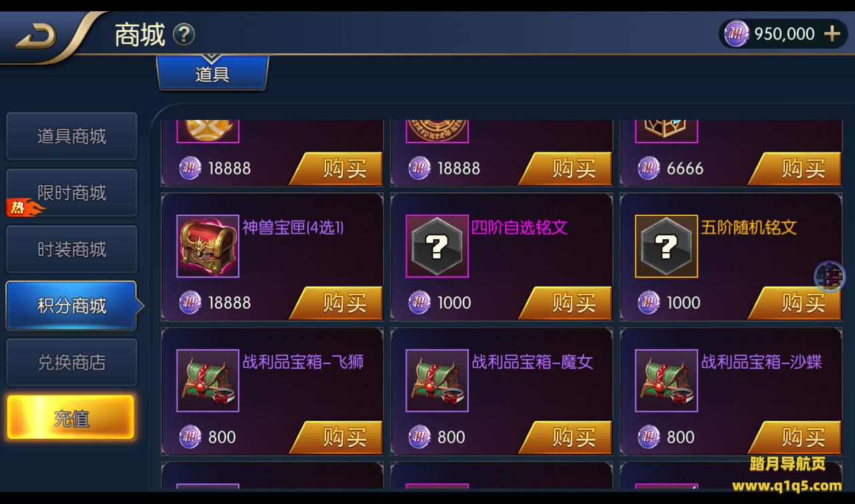Switch to 道具商城 tab
The image size is (855, 504).
pyautogui.click(x=71, y=137)
